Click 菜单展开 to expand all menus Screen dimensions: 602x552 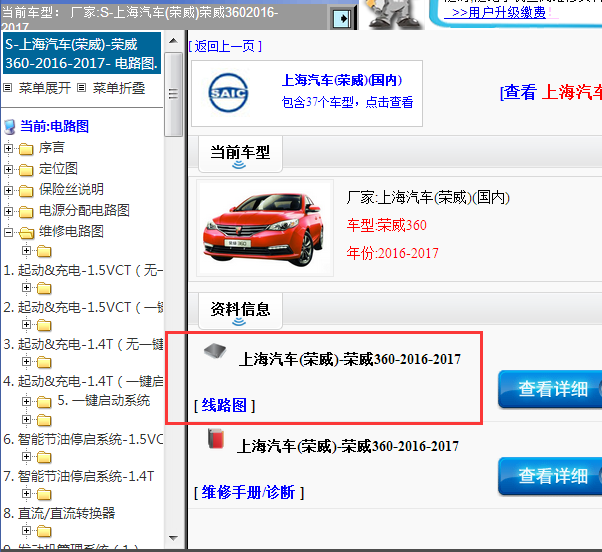45,88
